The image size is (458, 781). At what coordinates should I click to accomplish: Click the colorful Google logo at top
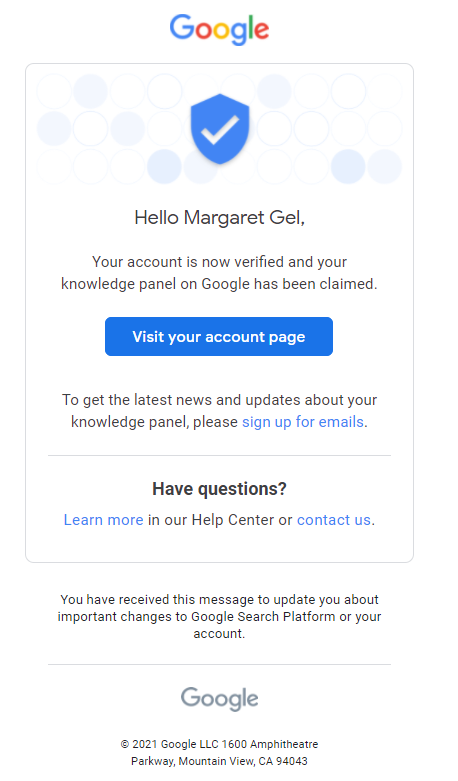coord(219,29)
